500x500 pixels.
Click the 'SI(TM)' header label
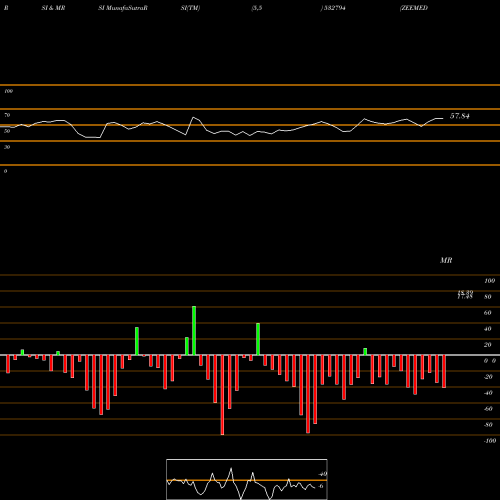pos(190,8)
